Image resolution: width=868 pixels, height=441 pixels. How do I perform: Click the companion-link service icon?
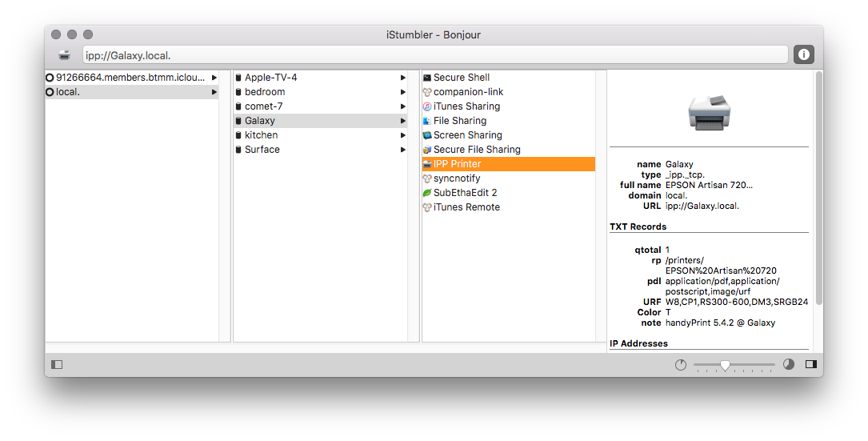point(427,92)
